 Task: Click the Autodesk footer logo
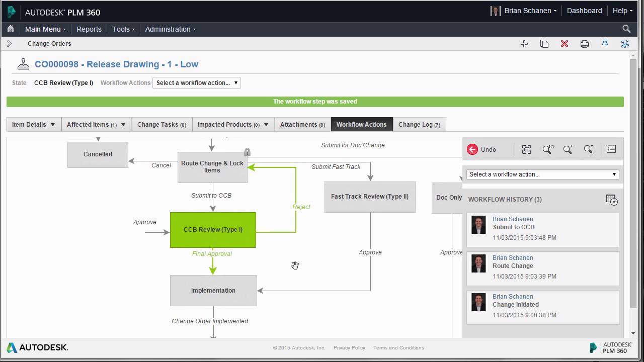(37, 347)
